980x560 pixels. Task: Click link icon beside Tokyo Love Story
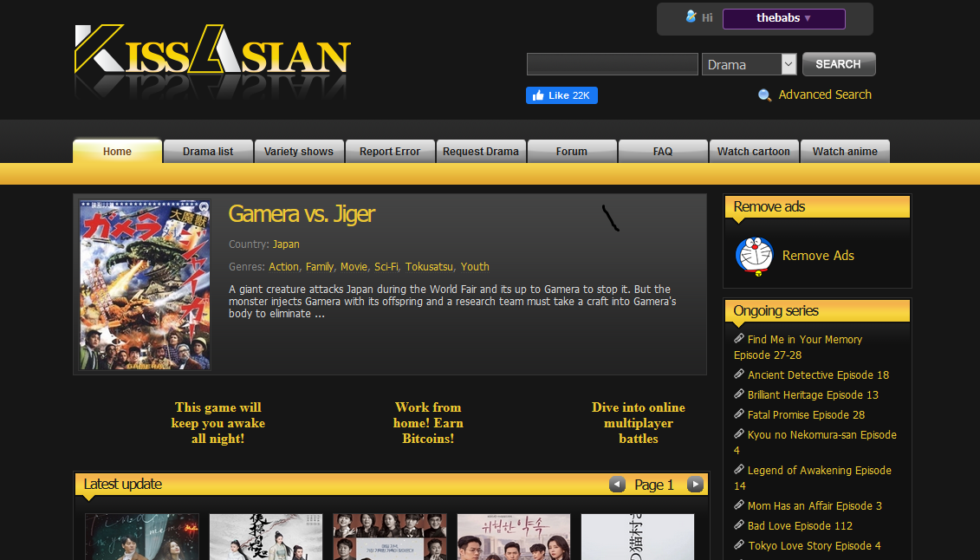(x=739, y=545)
